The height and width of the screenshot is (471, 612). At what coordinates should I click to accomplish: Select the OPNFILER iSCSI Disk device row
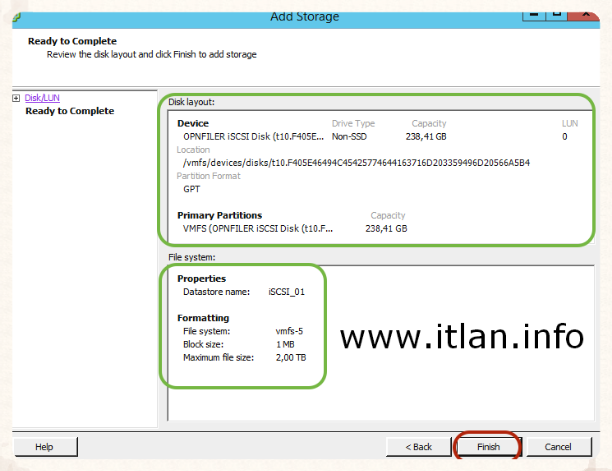coord(254,136)
